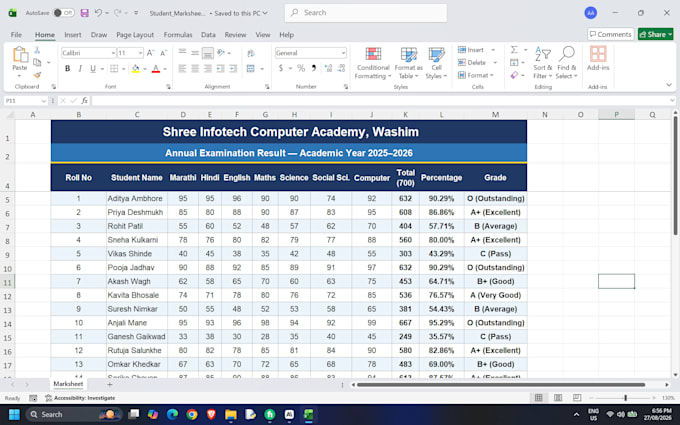
Task: Decrease indent in cell
Action: (221, 69)
